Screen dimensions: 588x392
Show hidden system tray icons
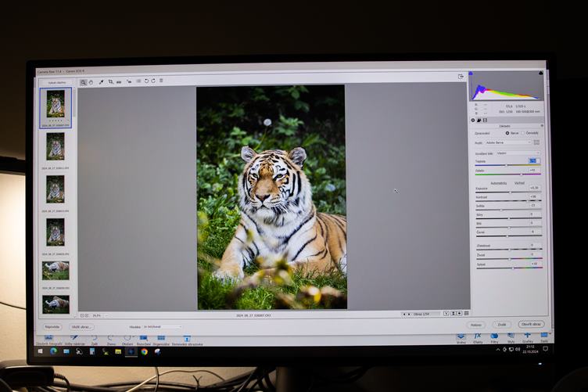point(498,350)
